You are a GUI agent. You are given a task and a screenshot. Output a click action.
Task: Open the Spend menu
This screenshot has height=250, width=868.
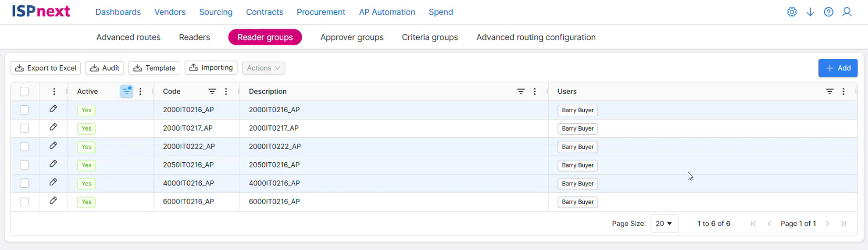pyautogui.click(x=441, y=12)
